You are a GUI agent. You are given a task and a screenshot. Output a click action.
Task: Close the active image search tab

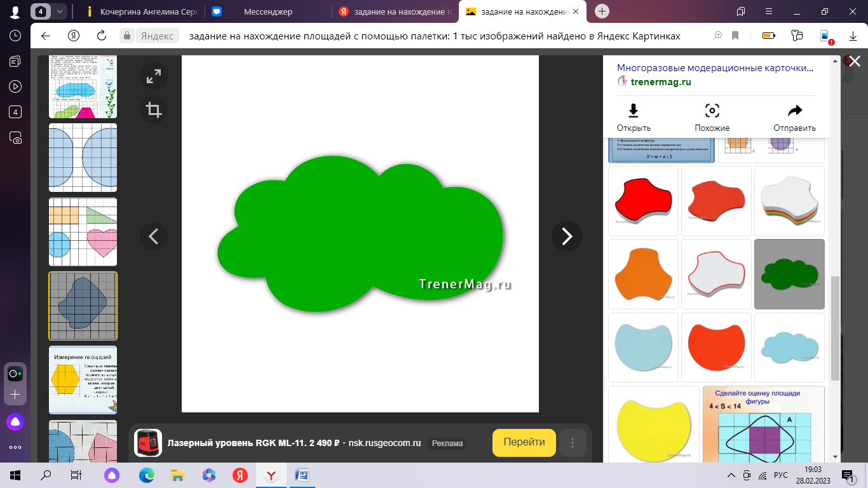577,11
